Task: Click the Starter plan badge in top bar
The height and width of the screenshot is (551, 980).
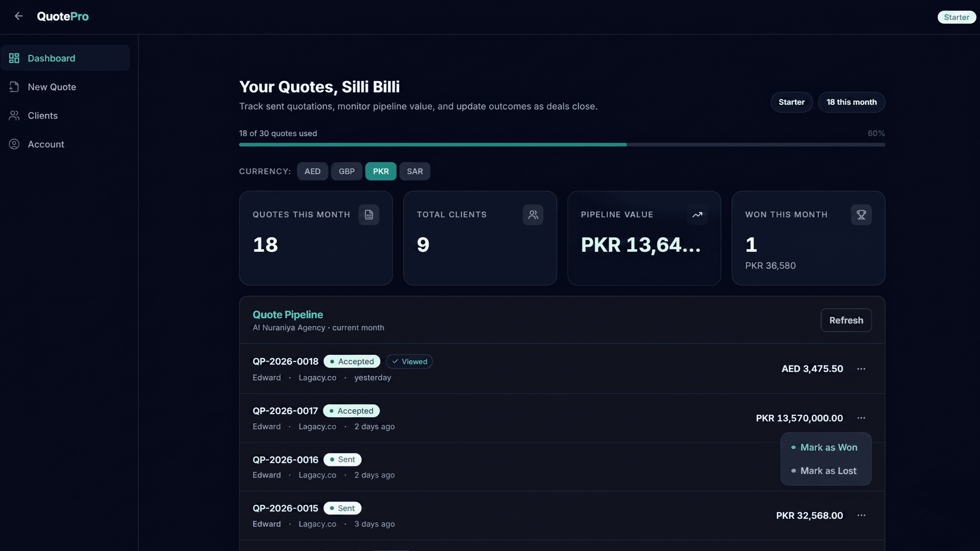Action: point(956,17)
